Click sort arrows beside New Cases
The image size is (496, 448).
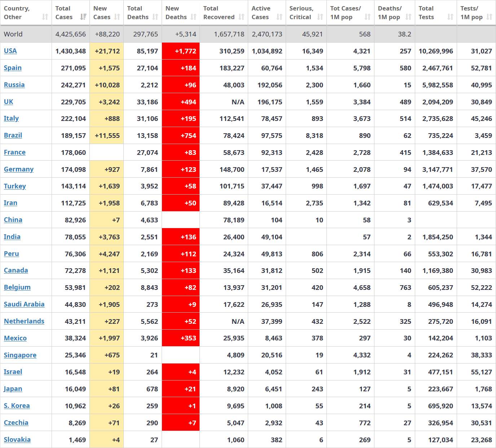click(x=117, y=17)
